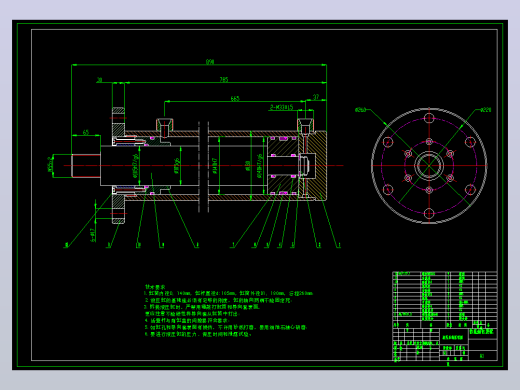This screenshot has width=520, height=390.
Task: Pick the topmost overall length dimension value
Action: 210,62
